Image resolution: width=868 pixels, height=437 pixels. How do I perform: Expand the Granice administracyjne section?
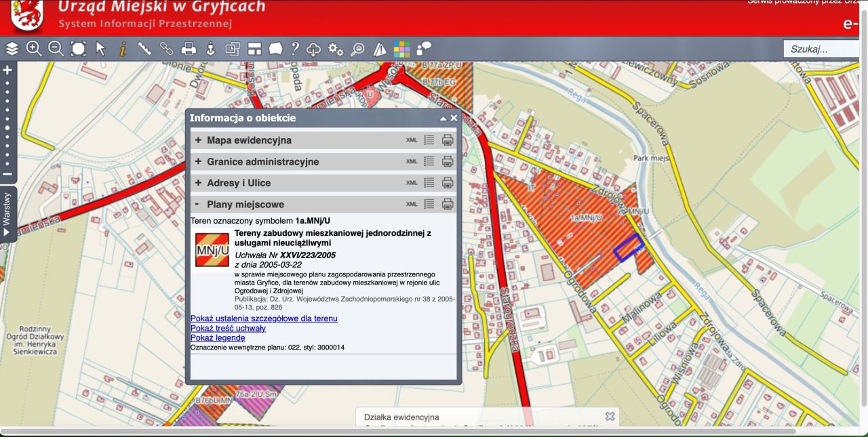click(x=197, y=161)
